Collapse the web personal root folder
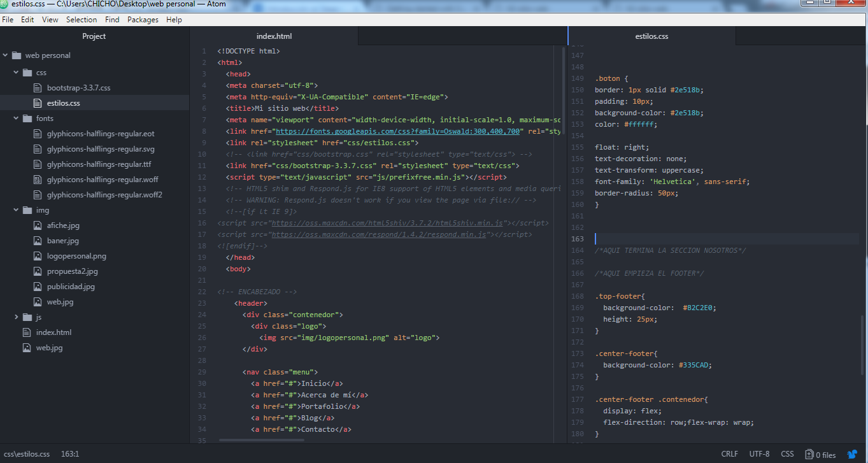 (x=5, y=55)
